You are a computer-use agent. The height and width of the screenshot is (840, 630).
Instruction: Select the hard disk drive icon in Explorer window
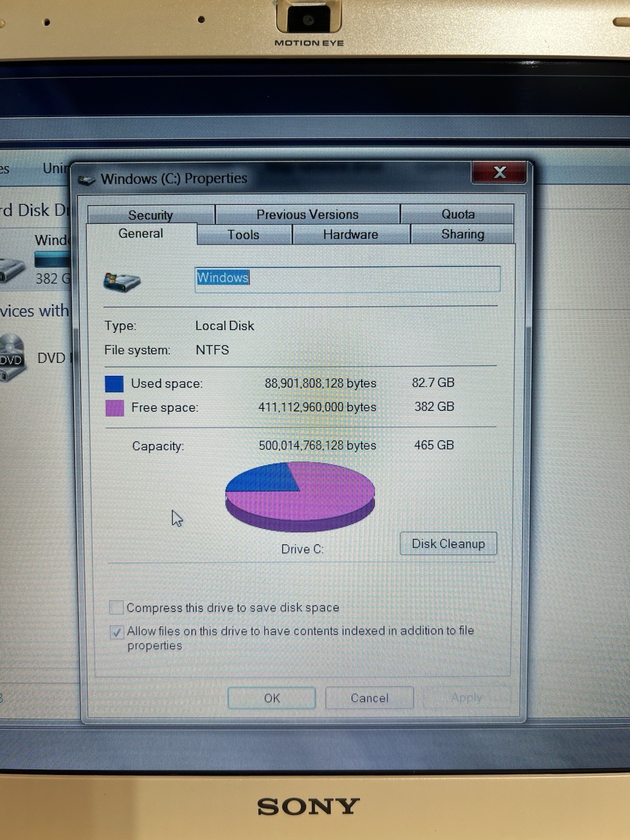coord(10,270)
